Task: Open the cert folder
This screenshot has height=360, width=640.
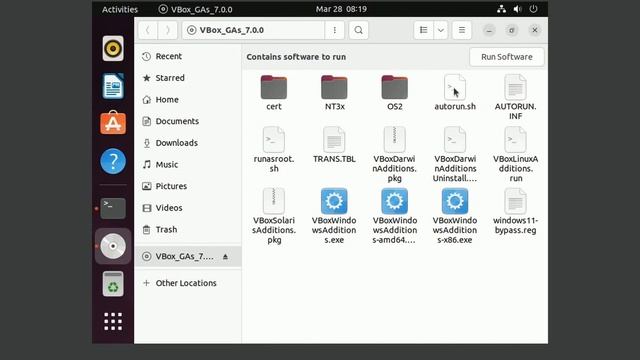Action: 273,93
